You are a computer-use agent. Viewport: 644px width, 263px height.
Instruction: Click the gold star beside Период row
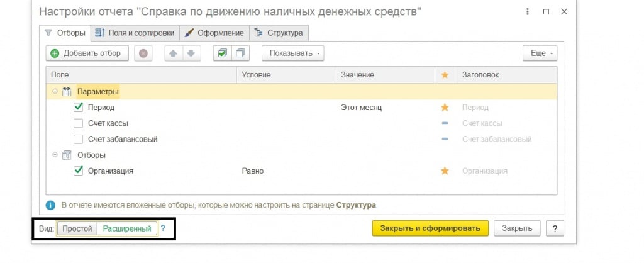pyautogui.click(x=445, y=108)
